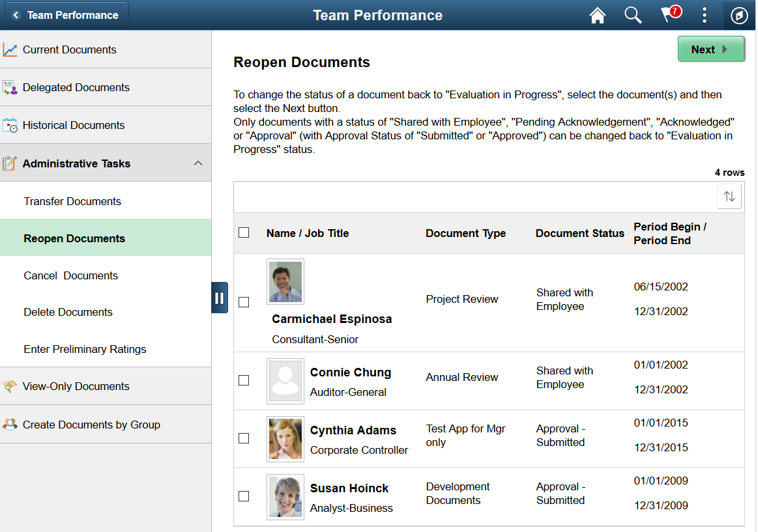Tick the select-all checkbox in table header
Viewport: 758px width, 532px height.
[x=244, y=232]
